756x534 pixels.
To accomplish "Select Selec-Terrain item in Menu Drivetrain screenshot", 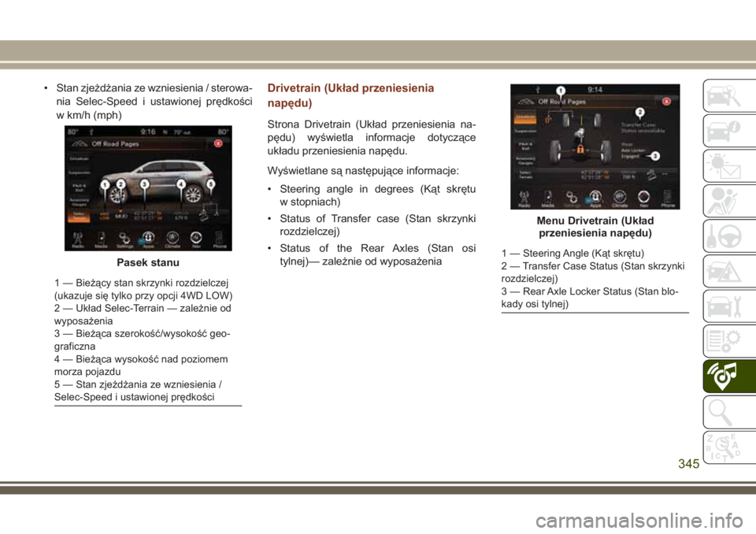I will 525,175.
